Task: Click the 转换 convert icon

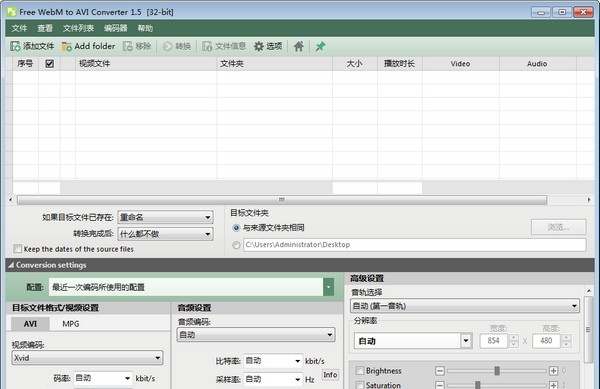Action: click(x=168, y=46)
